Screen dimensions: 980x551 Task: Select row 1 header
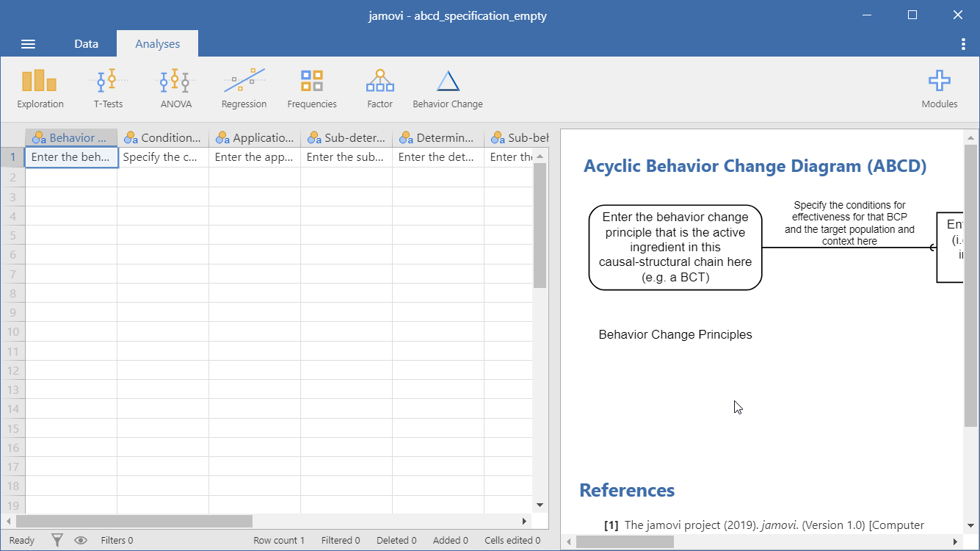[x=12, y=157]
